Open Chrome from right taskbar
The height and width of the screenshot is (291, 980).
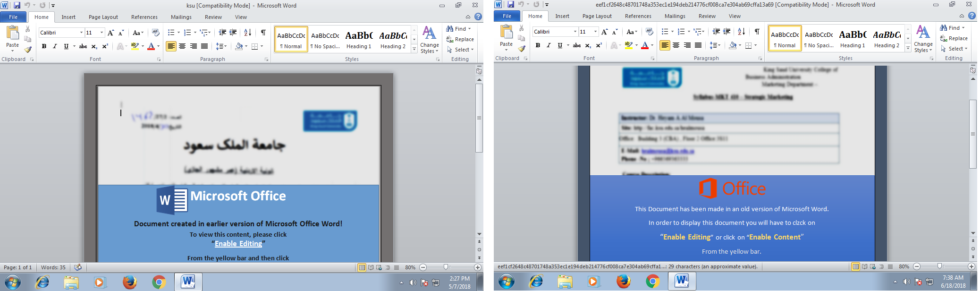coord(653,282)
